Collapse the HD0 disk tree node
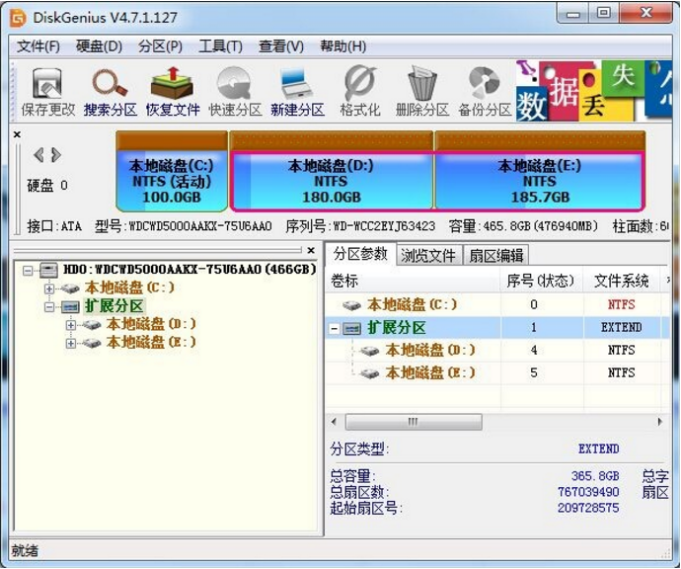This screenshot has width=681, height=569. [x=29, y=270]
